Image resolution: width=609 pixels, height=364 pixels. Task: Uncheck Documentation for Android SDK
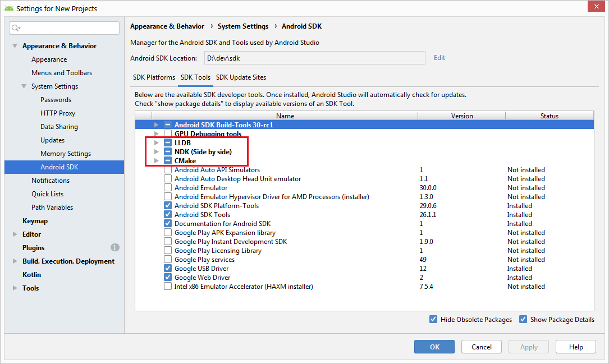[x=168, y=224]
